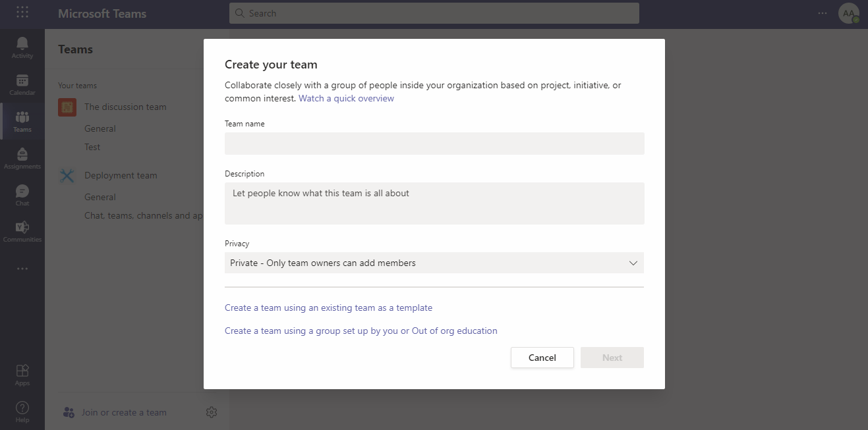Open manage teams gear icon

click(212, 412)
